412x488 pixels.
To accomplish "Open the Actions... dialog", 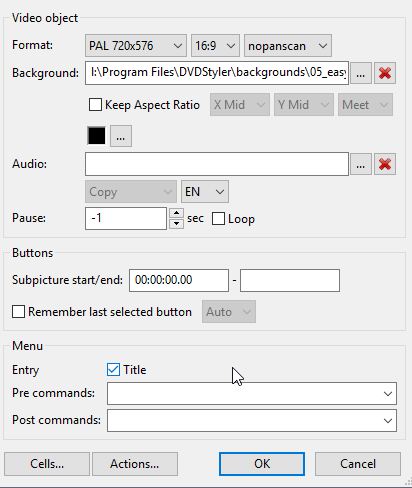I will (135, 464).
